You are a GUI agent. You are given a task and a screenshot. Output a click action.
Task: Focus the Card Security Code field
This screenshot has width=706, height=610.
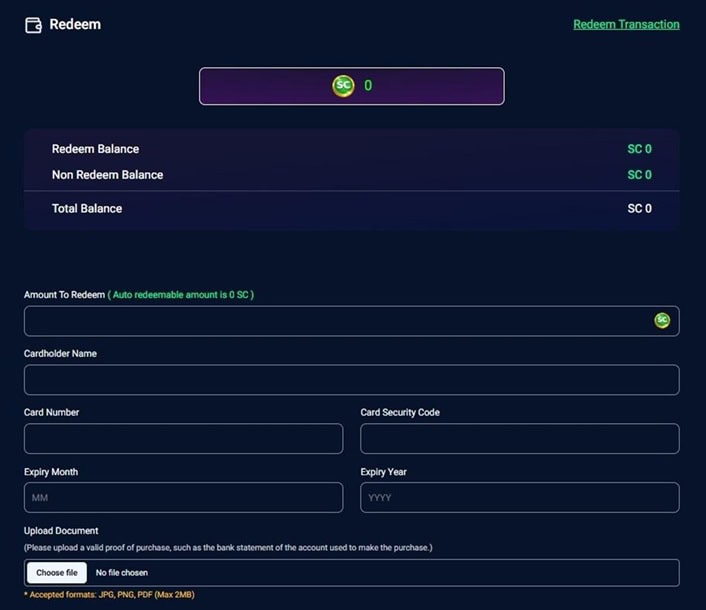coord(520,438)
